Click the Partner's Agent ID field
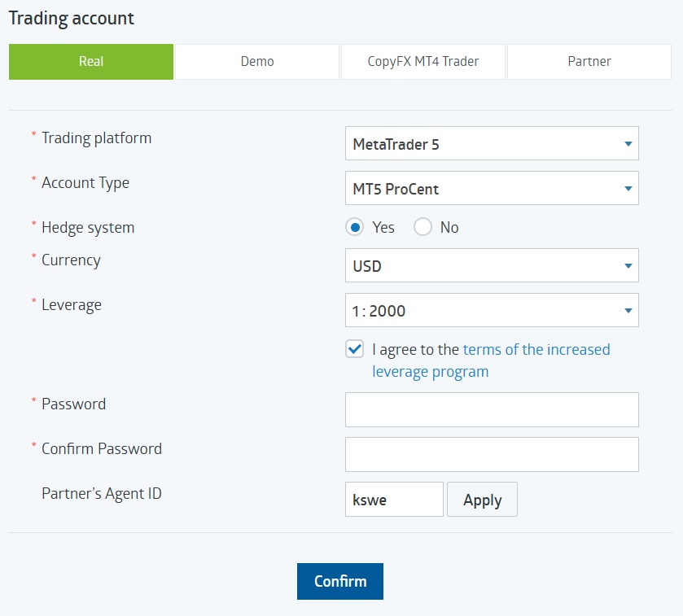The height and width of the screenshot is (616, 683). (x=394, y=500)
